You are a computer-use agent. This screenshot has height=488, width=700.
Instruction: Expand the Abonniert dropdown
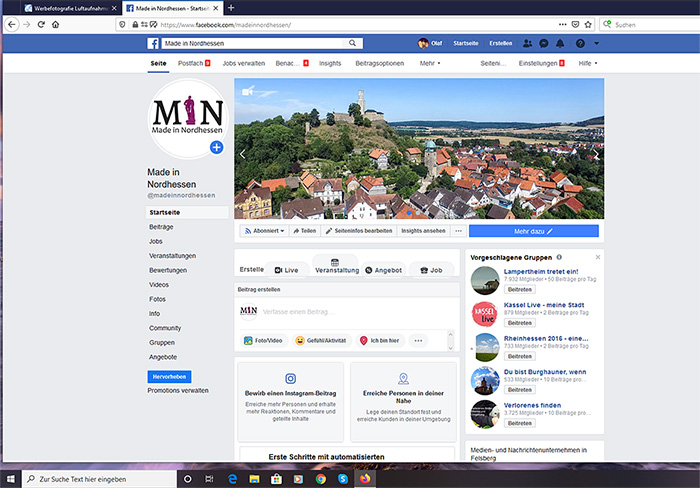point(265,231)
